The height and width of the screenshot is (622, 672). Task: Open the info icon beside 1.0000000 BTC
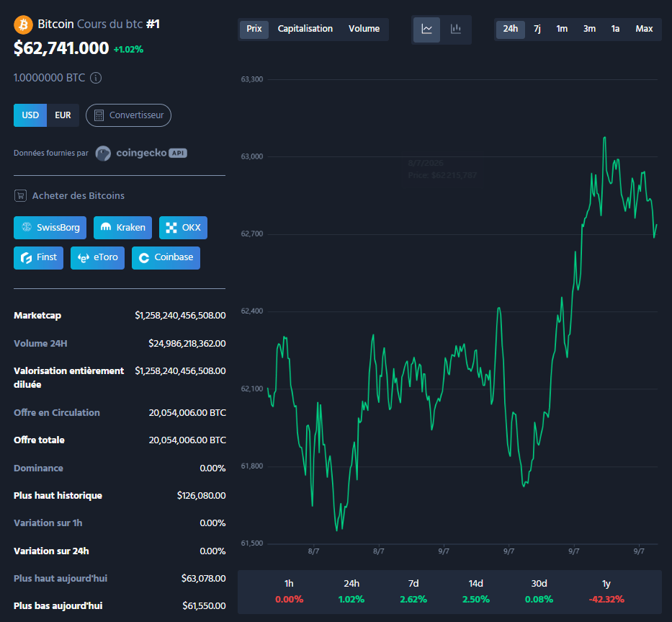(96, 78)
